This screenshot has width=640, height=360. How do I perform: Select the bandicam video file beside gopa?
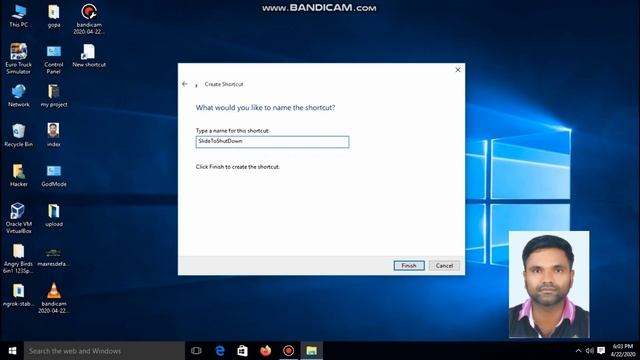pyautogui.click(x=89, y=19)
